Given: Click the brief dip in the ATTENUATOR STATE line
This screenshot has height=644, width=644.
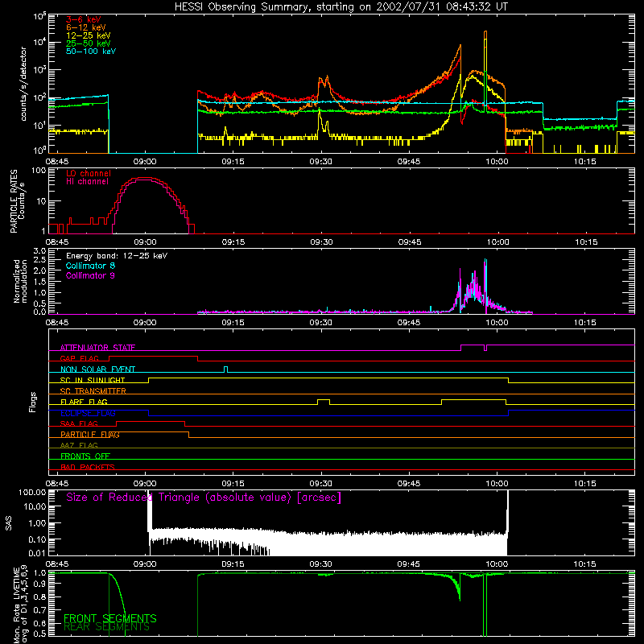Looking at the screenshot, I should (485, 349).
